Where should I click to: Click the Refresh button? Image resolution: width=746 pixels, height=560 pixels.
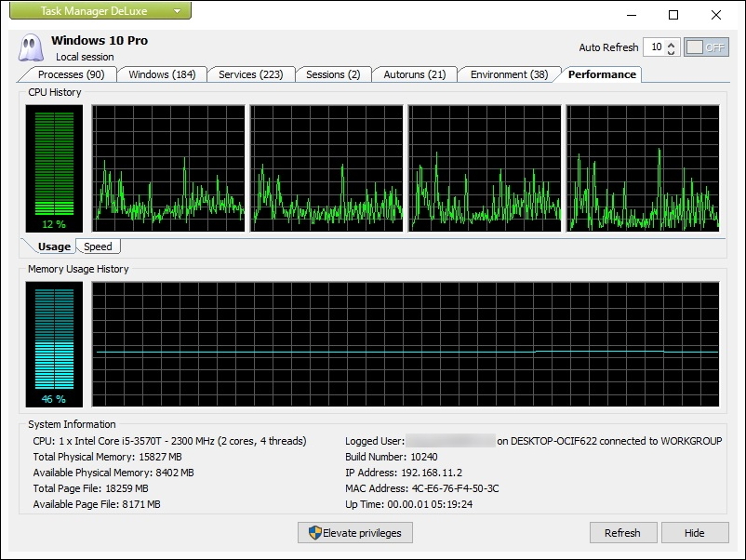pyautogui.click(x=623, y=533)
